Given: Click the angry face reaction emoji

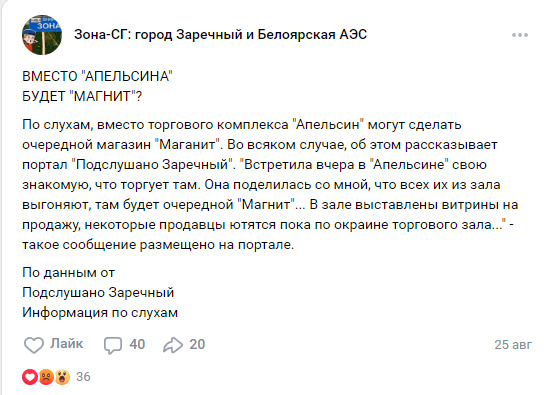Looking at the screenshot, I should 46,377.
